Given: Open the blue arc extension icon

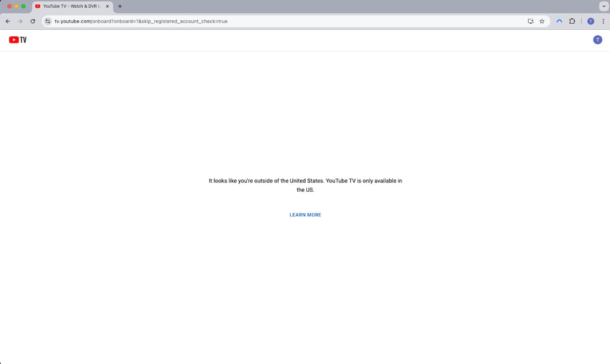Looking at the screenshot, I should 559,21.
